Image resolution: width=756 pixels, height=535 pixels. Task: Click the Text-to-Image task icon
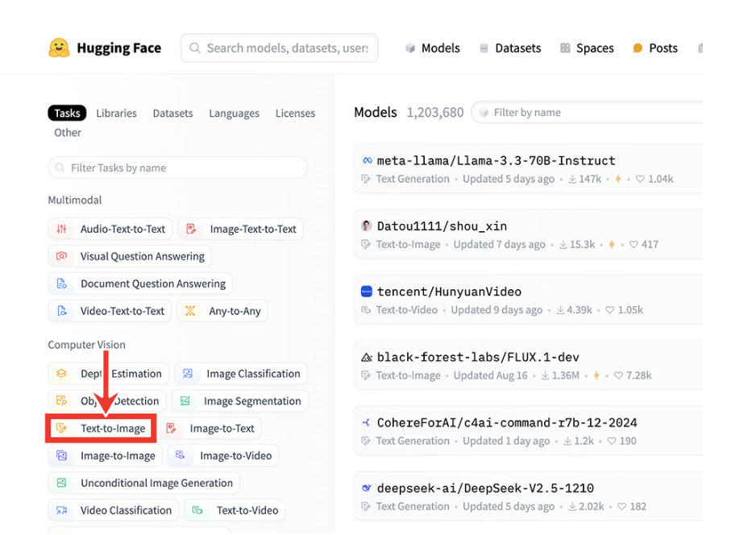point(62,428)
